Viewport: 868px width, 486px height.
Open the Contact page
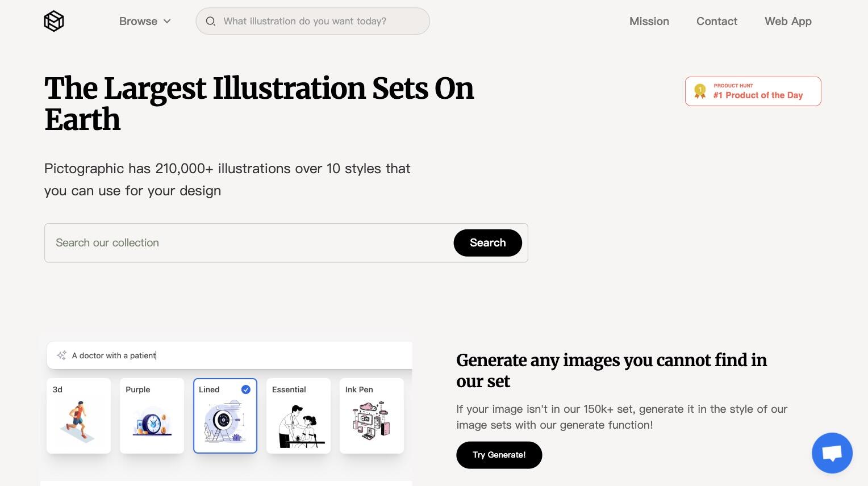point(717,21)
